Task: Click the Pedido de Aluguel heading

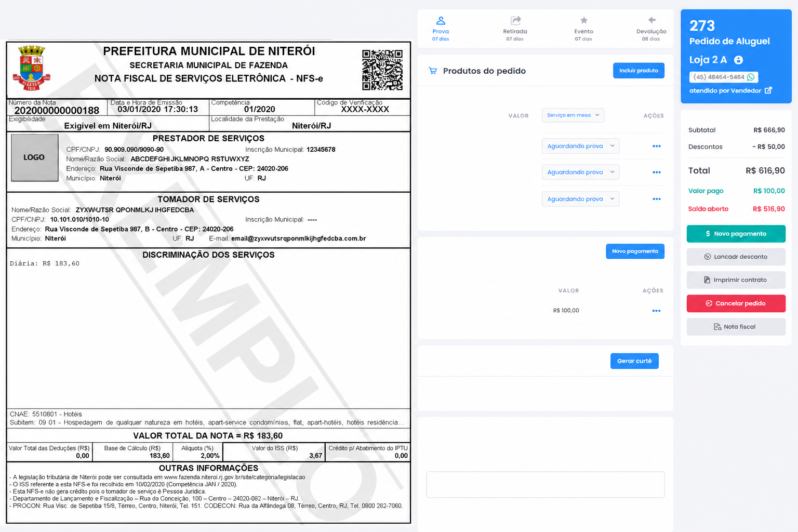Action: [x=729, y=42]
